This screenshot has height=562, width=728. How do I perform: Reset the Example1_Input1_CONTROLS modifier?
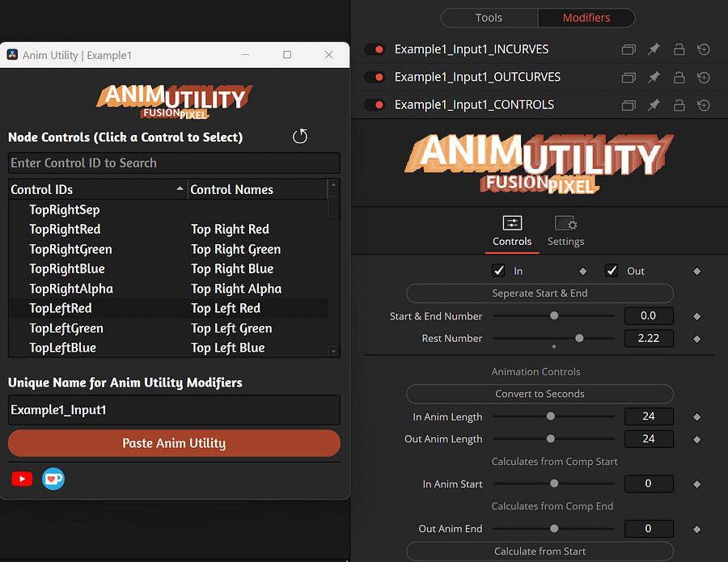(704, 105)
